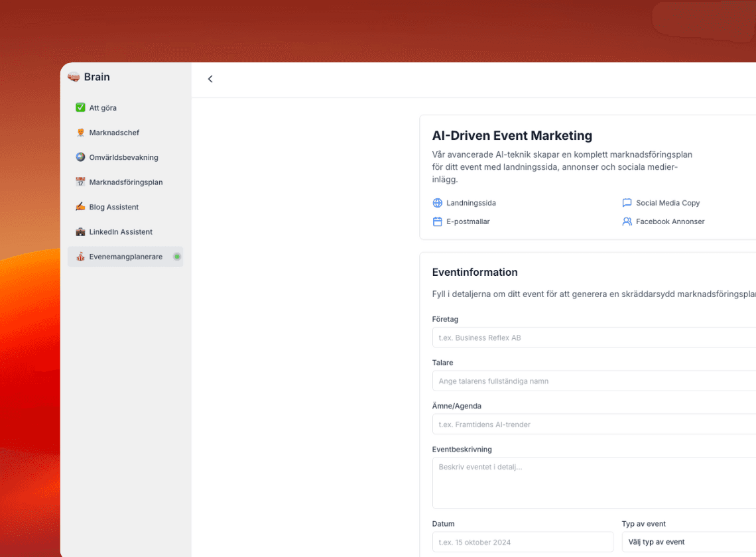Click the Företag field label
756x557 pixels.
tap(445, 319)
